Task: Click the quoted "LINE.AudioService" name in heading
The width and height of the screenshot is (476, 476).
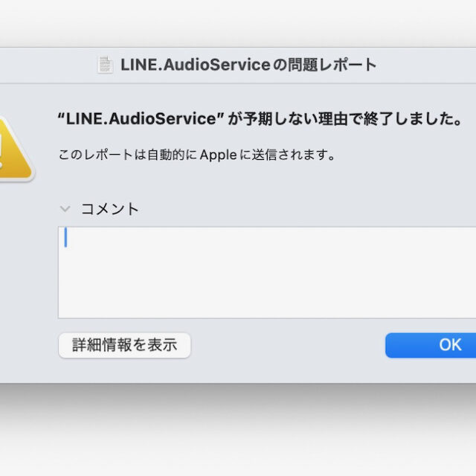Action: (141, 118)
